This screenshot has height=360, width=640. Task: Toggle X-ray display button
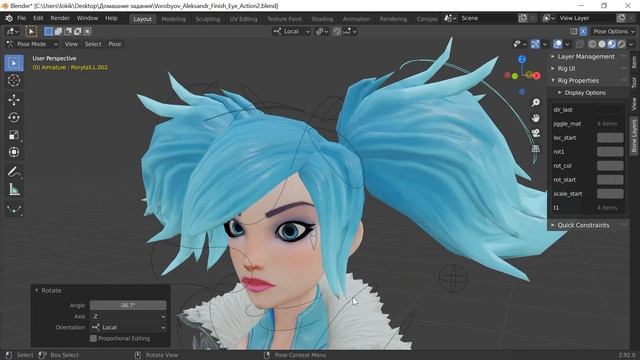(x=580, y=44)
